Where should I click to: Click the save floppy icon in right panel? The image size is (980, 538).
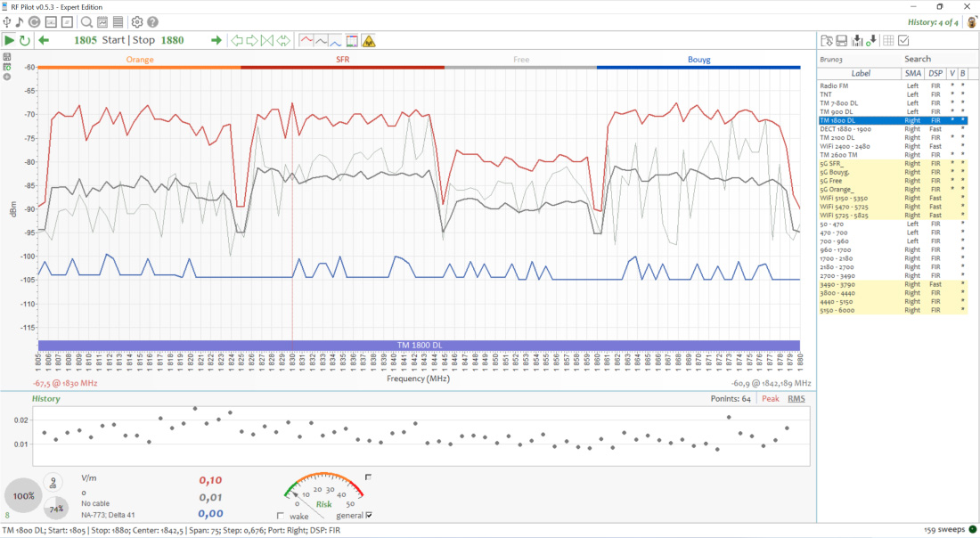click(x=841, y=40)
